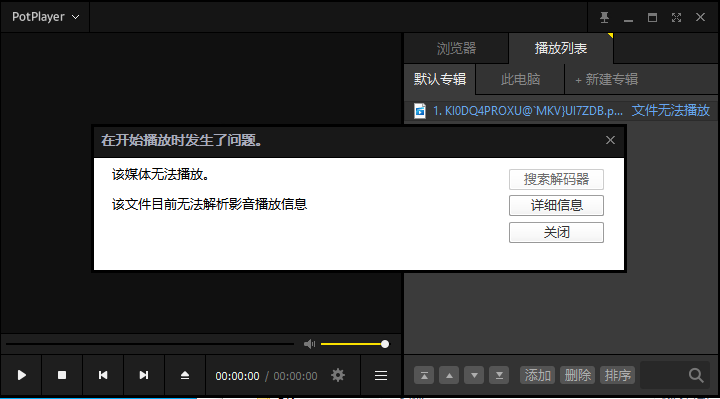
Task: Mute audio with the speaker icon
Action: tap(309, 344)
